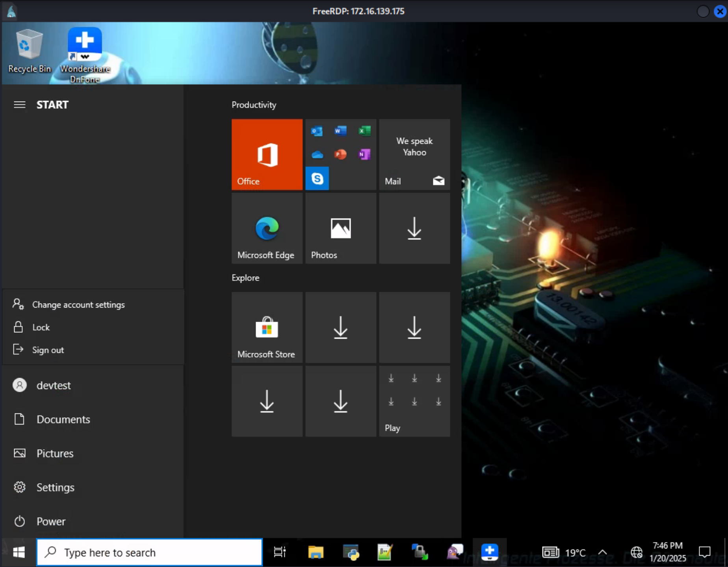Open Skype from the Office apps tile

point(317,178)
